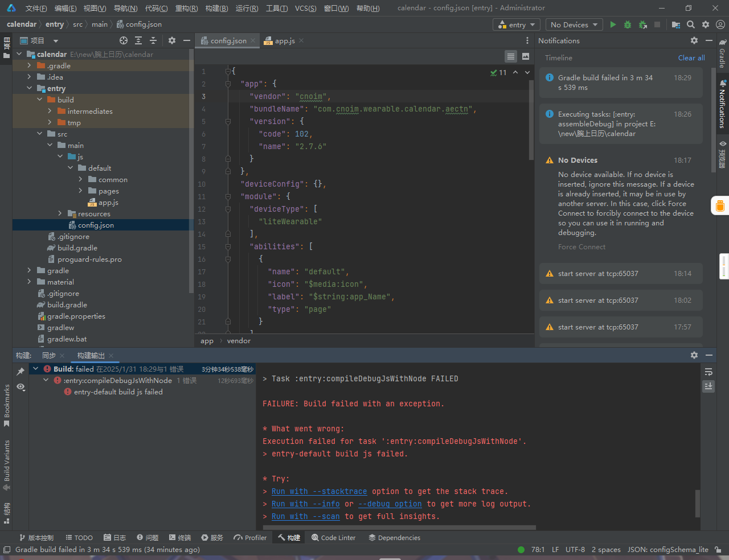729x560 pixels.
Task: Toggle soft-wrap in build output
Action: point(708,372)
